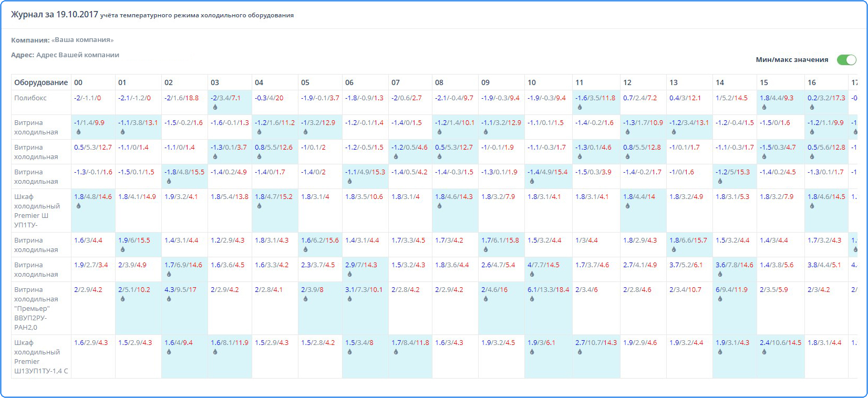
Task: Select the Полибокс equipment row label
Action: tap(30, 98)
